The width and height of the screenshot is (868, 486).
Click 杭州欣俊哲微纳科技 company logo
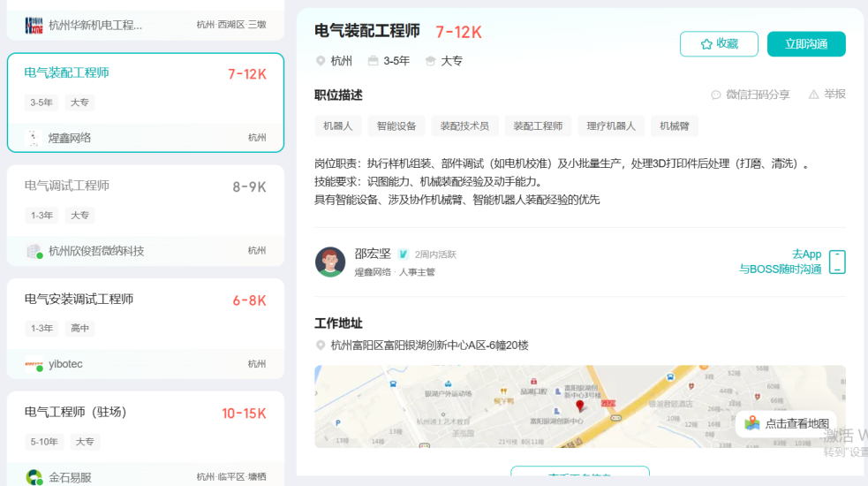pos(34,251)
